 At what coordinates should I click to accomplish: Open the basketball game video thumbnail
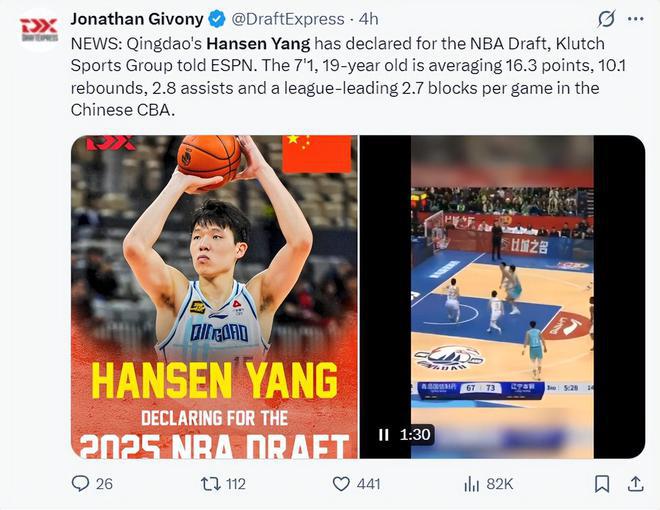coord(502,297)
